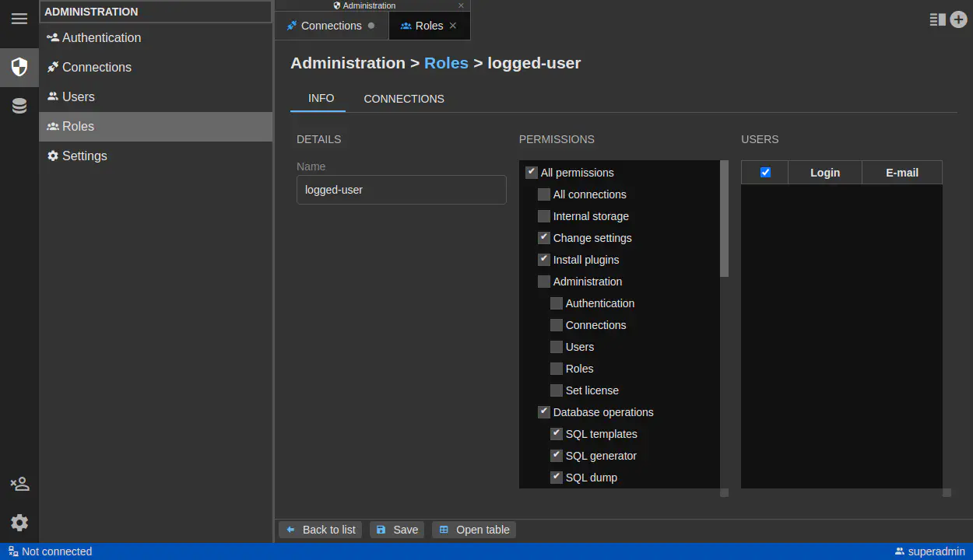
Task: Uncheck the Database operations permission
Action: click(544, 412)
